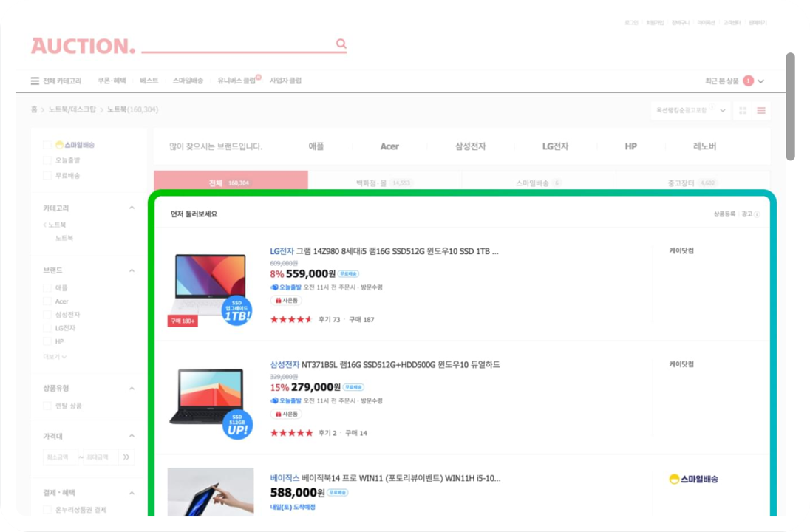810x532 pixels.
Task: Open the 전체 카테고리 hamburger menu icon
Action: pyautogui.click(x=35, y=81)
